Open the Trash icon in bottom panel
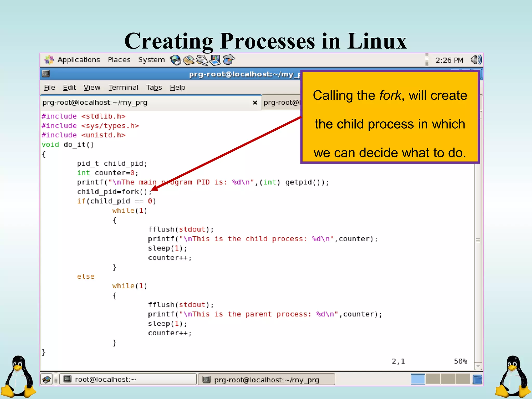 (x=477, y=380)
